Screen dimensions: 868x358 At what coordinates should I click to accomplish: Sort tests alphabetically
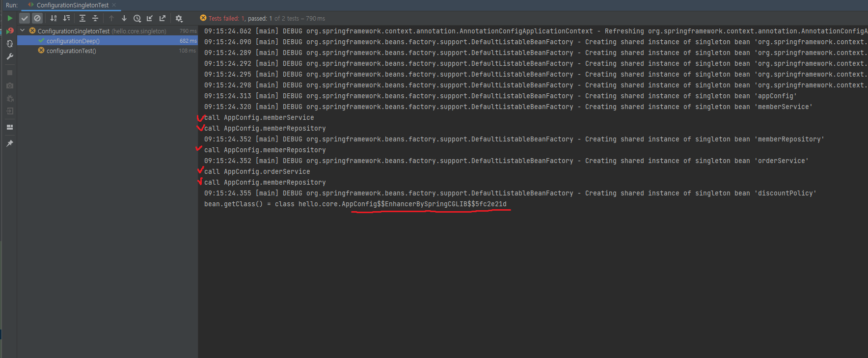click(x=54, y=18)
